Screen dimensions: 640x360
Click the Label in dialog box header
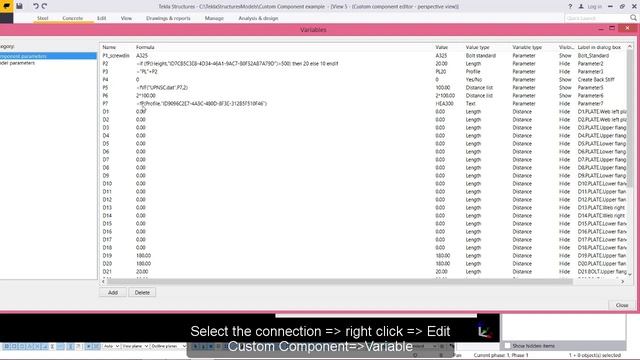tap(599, 47)
